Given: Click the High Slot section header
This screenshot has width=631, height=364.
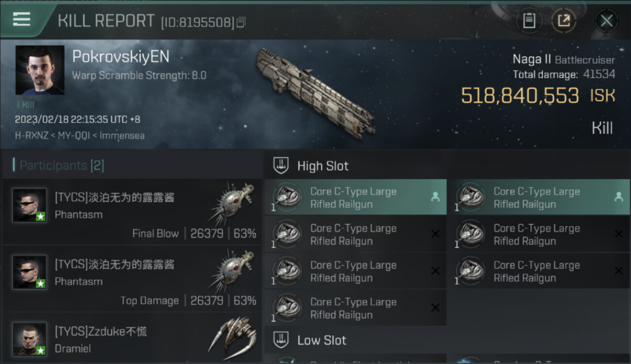Looking at the screenshot, I should 323,166.
